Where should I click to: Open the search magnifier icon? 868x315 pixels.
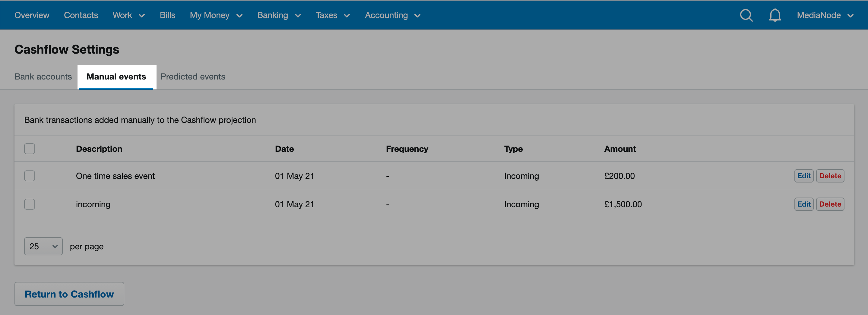click(746, 15)
